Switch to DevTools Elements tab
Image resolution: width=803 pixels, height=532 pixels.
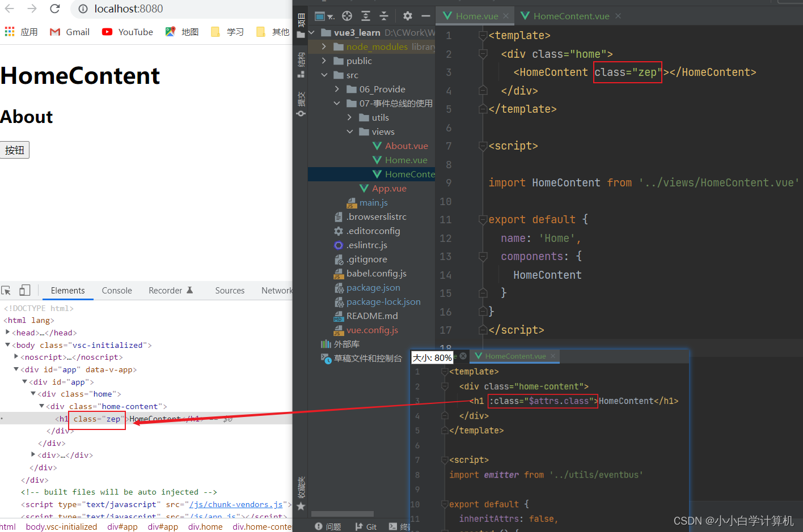(x=67, y=291)
